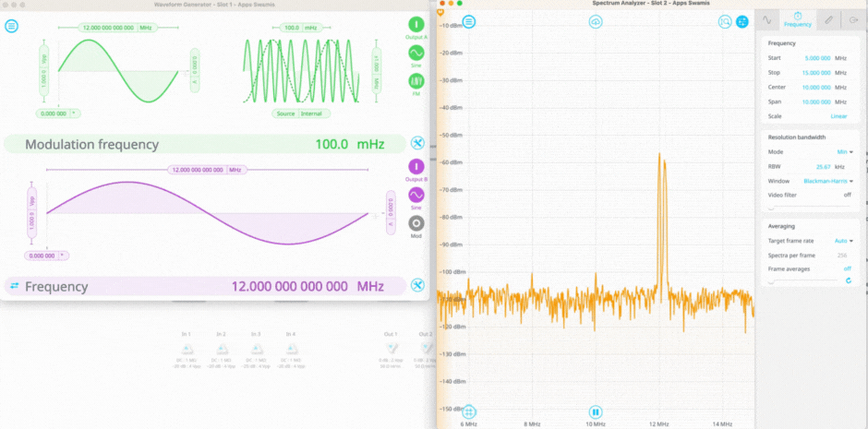Click the In 4 input connector icon
The image size is (868, 429).
point(291,350)
